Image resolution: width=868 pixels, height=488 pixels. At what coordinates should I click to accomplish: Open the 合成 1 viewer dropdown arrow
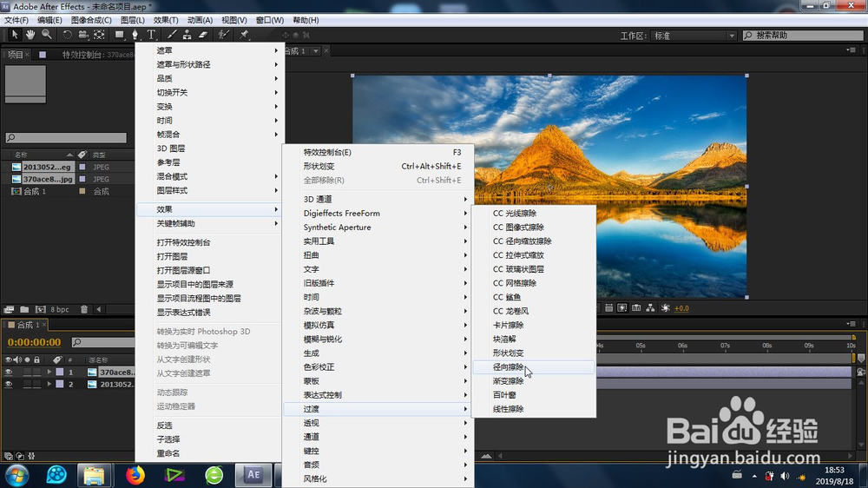pos(316,51)
